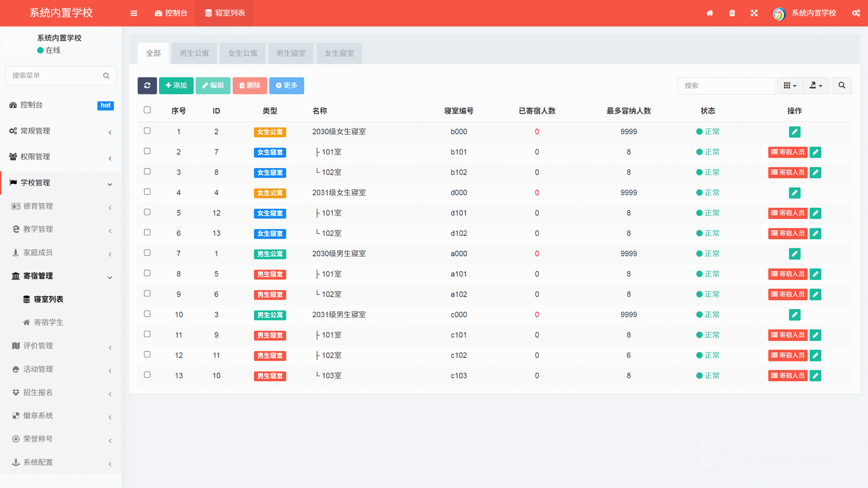Check the box for row b101
This screenshot has height=488, width=868.
coord(147,151)
